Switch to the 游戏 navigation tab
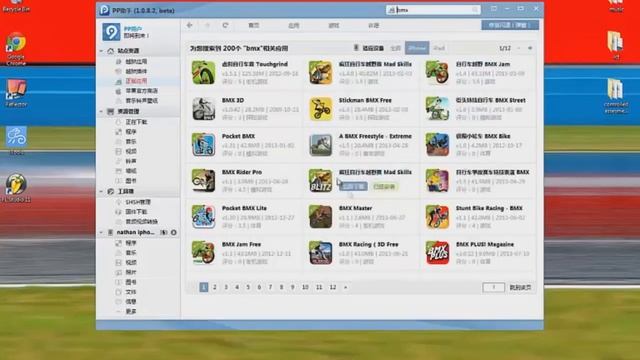This screenshot has height=360, width=640. coord(334,25)
